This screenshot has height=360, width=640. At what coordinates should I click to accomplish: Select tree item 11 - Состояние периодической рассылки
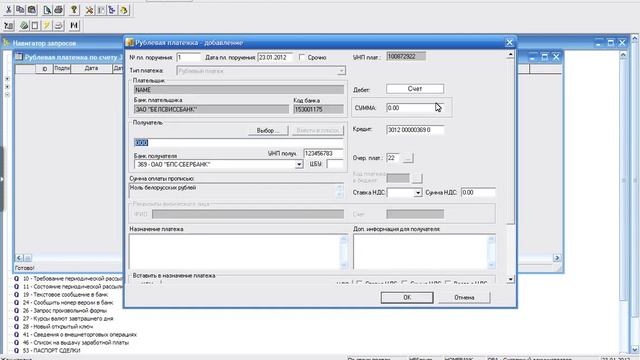coord(73,287)
